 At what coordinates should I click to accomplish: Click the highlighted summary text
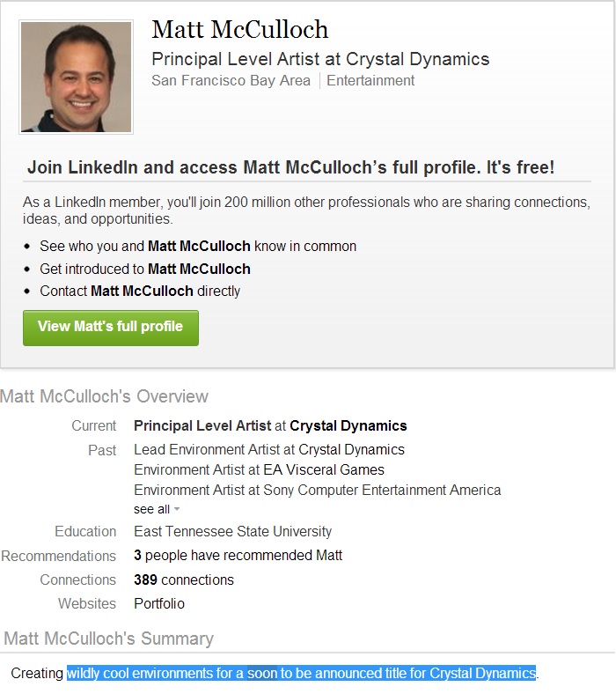click(301, 674)
